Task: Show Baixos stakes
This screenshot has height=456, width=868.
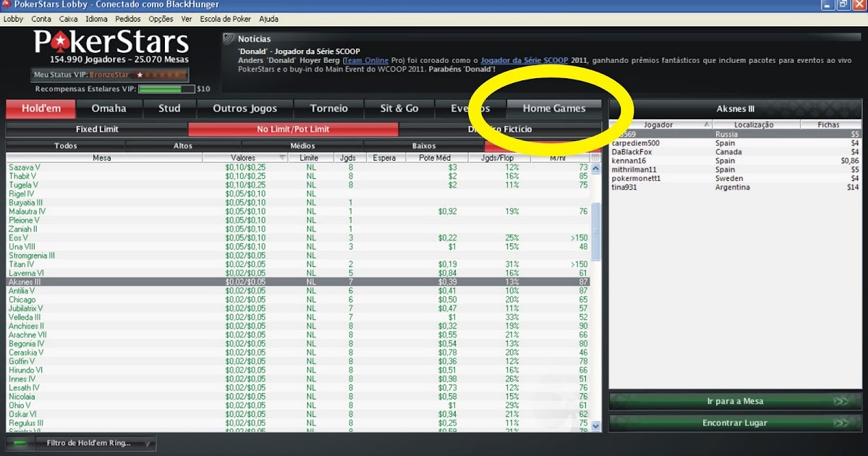Action: (x=424, y=146)
